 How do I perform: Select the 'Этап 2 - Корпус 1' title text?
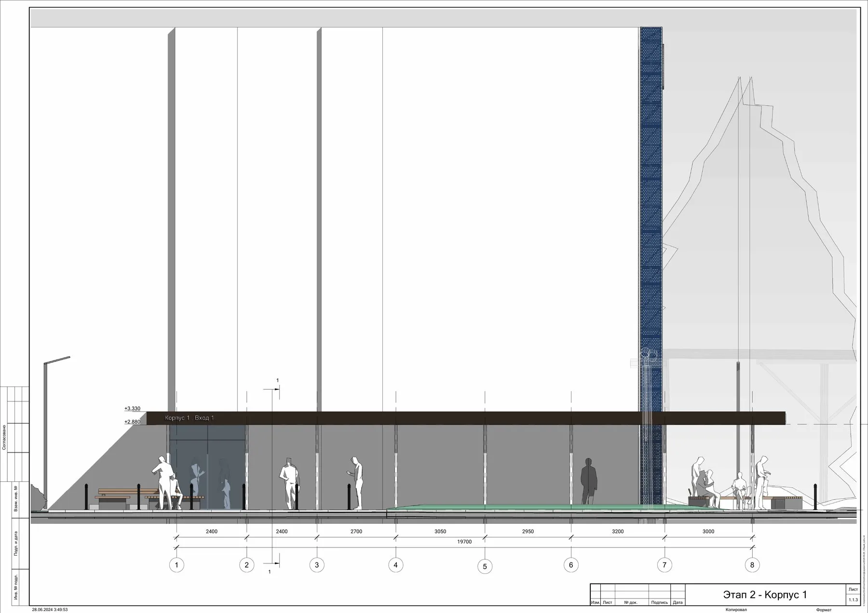point(765,595)
